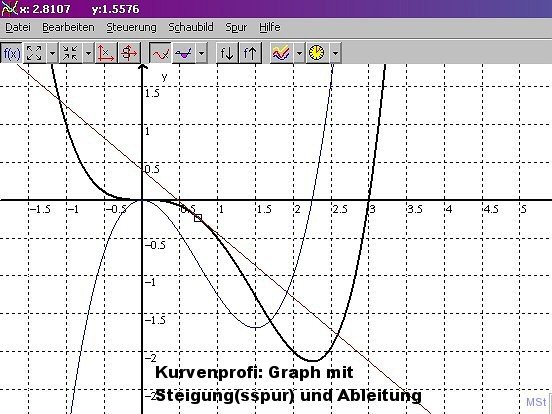This screenshot has height=414, width=552.
Task: Click the f up-arrow next function icon
Action: click(x=250, y=53)
